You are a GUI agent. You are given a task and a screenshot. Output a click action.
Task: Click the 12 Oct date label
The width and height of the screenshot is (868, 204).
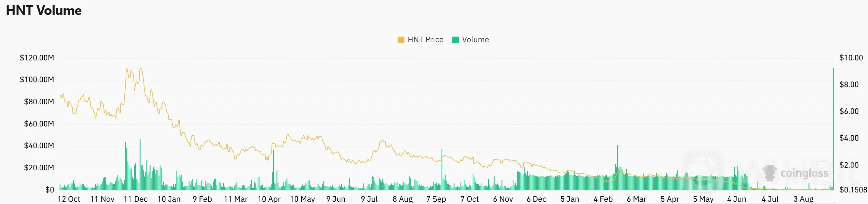[x=69, y=199]
